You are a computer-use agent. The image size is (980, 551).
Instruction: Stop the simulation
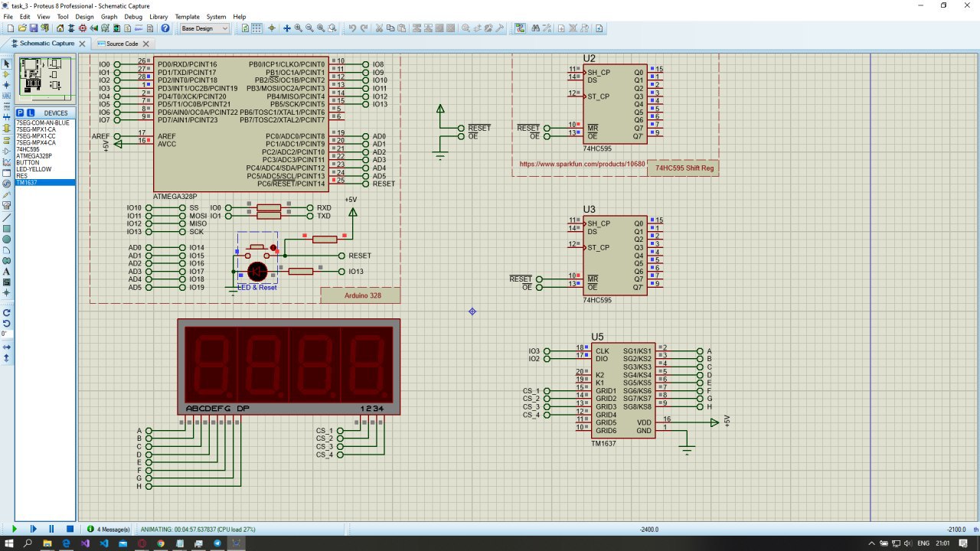(70, 529)
